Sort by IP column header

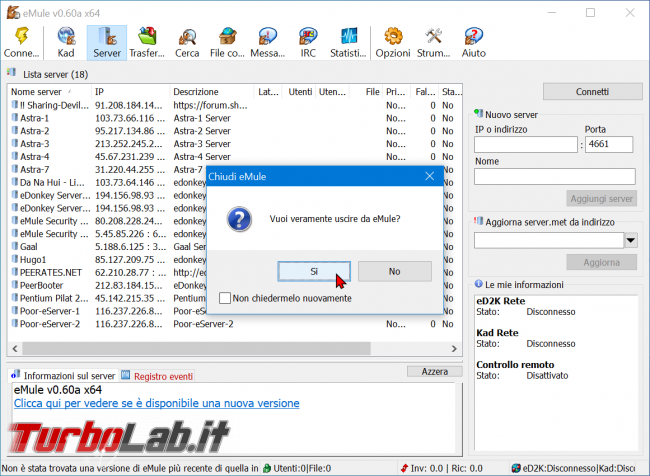130,92
